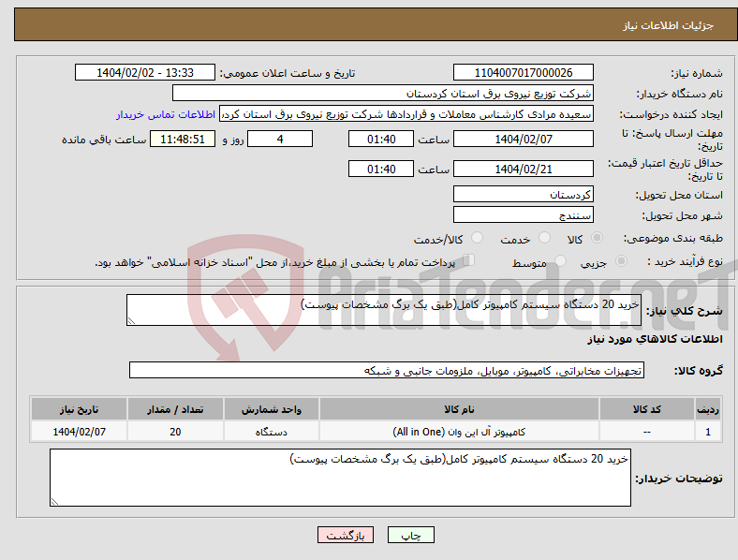Image resolution: width=738 pixels, height=560 pixels.
Task: Select the کالا/خدمت radio button
Action: [x=478, y=238]
